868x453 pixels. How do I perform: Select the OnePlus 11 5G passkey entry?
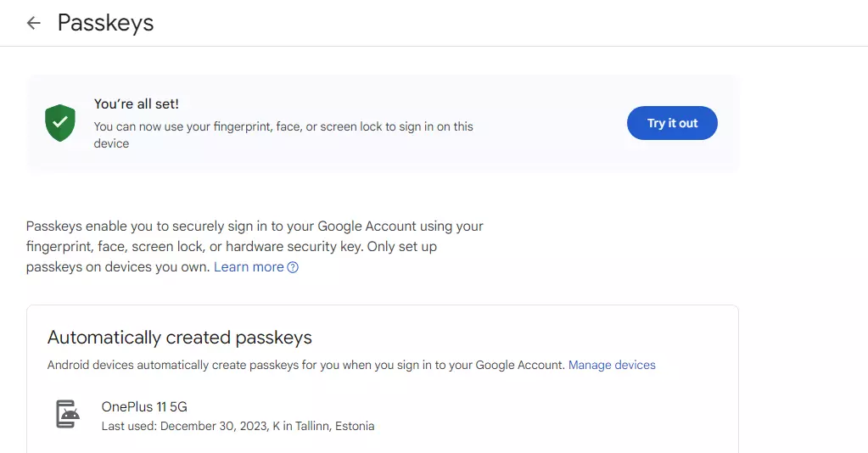[144, 407]
